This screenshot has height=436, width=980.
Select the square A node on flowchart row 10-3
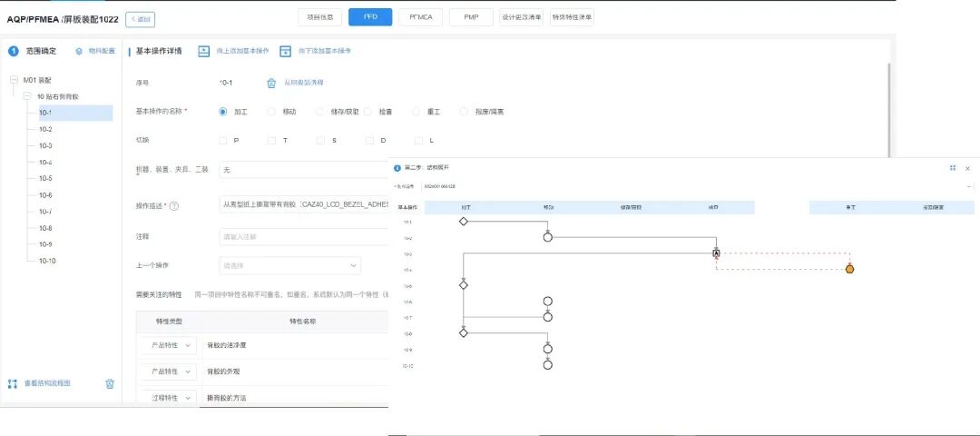(716, 253)
